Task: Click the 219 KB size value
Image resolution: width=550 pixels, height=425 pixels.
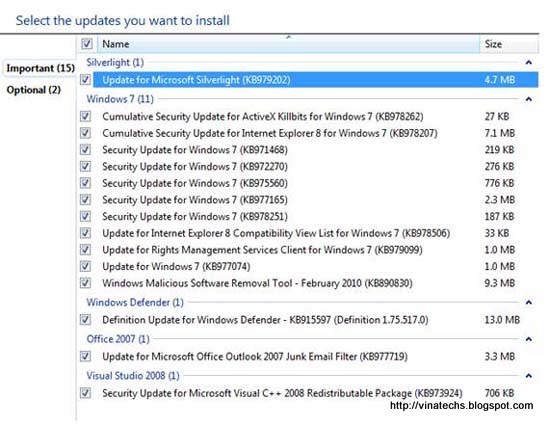Action: coord(499,150)
